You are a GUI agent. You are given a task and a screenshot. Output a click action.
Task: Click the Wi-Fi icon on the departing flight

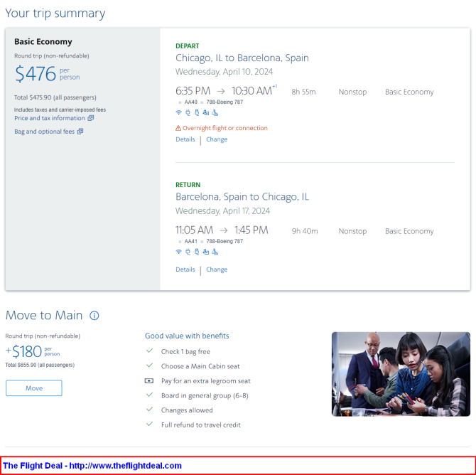(x=178, y=112)
